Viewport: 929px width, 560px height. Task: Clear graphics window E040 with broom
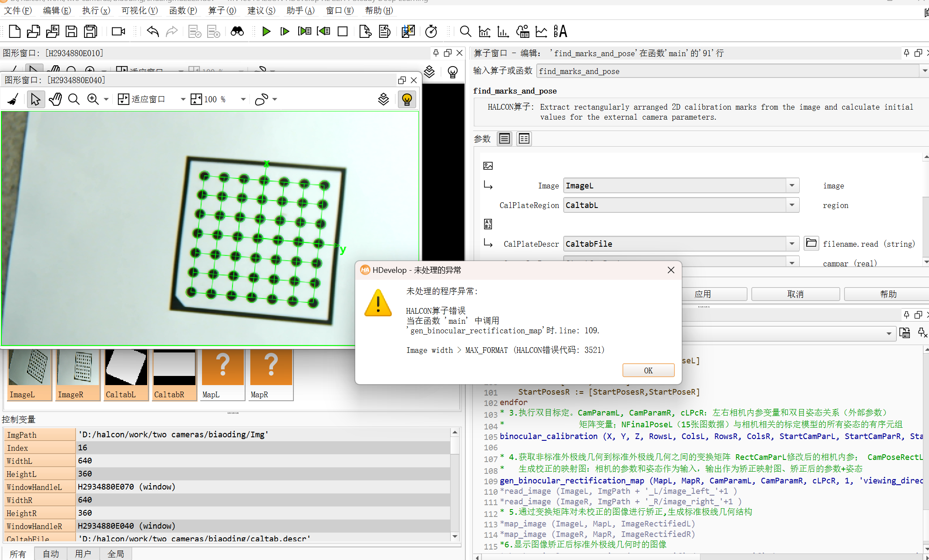point(13,100)
